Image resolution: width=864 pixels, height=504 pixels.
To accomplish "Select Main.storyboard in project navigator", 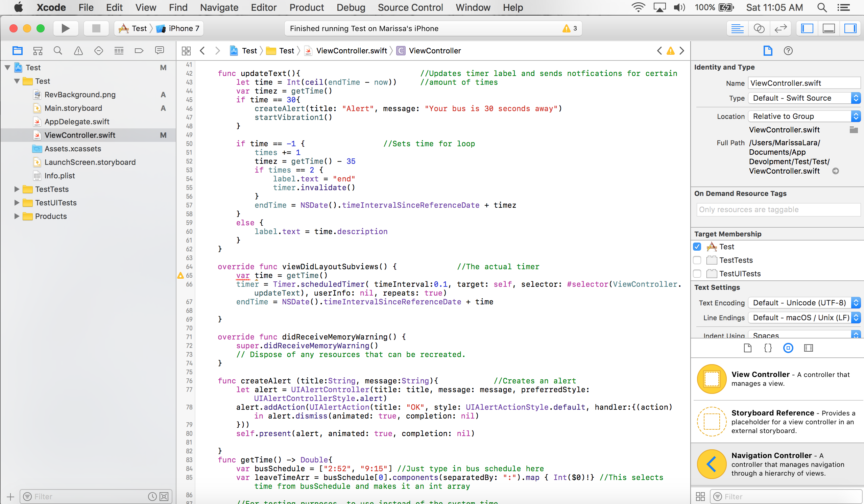I will [x=73, y=108].
